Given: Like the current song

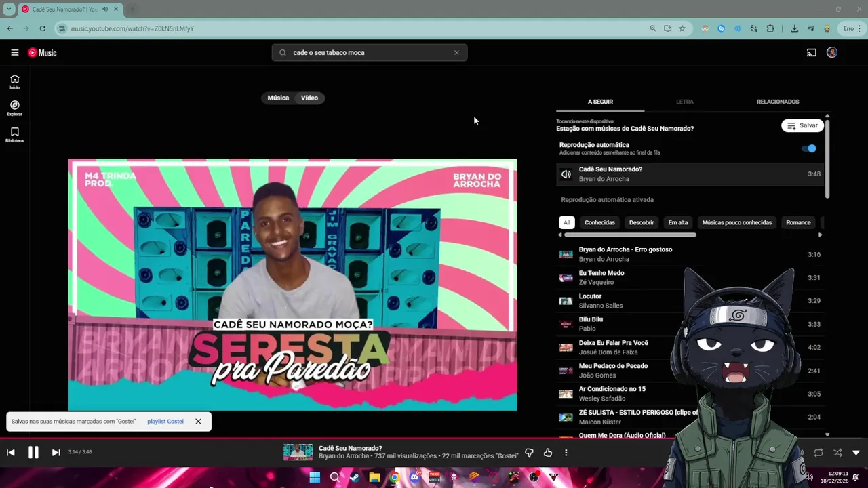Looking at the screenshot, I should tap(548, 453).
